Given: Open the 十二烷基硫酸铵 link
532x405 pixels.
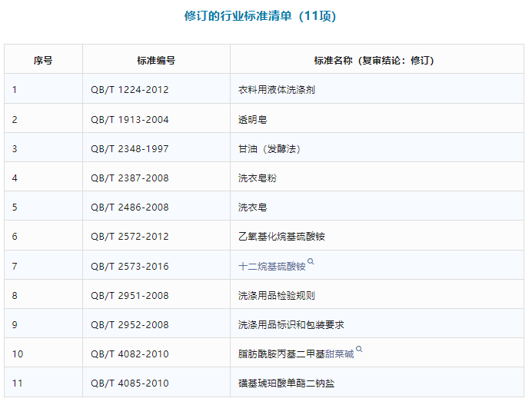Looking at the screenshot, I should click(272, 267).
